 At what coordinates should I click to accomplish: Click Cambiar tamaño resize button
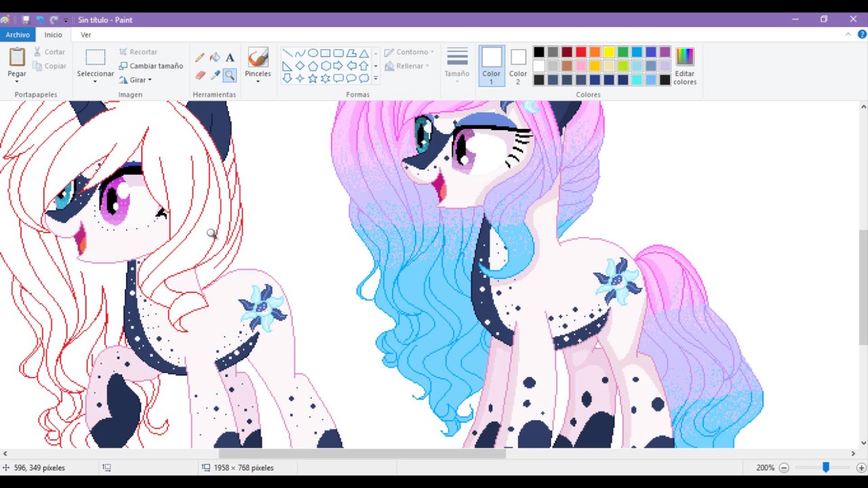[151, 66]
